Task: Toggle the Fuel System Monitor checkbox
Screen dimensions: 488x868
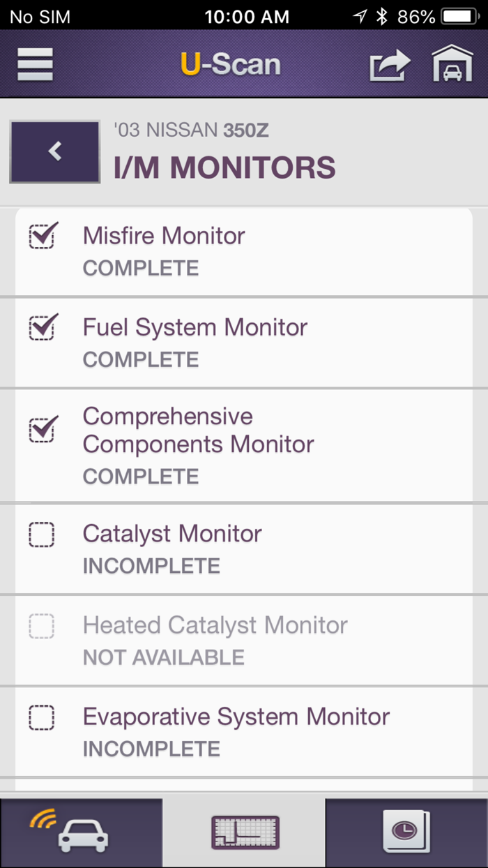Action: tap(43, 327)
